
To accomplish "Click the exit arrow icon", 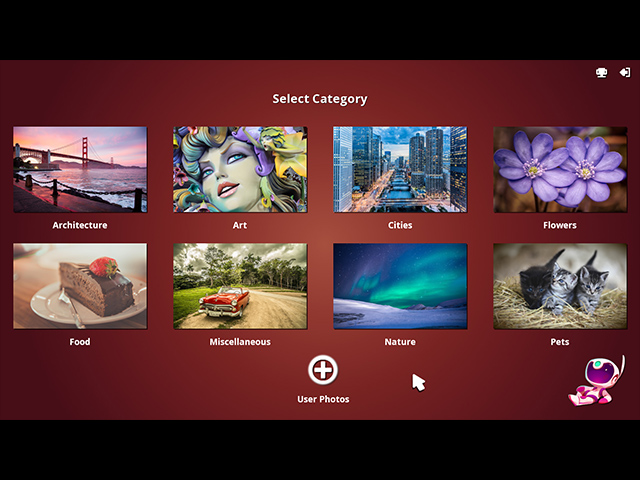I will click(625, 72).
